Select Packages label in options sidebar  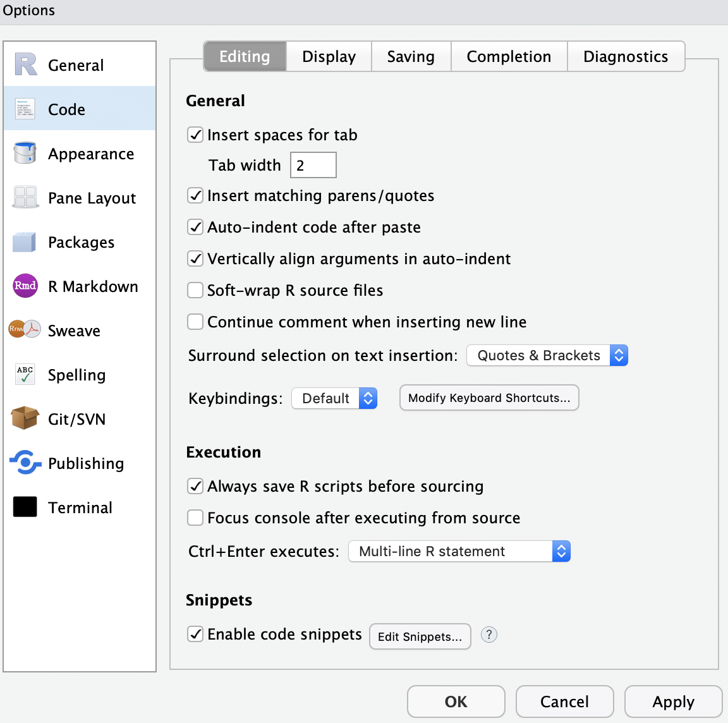(x=82, y=243)
